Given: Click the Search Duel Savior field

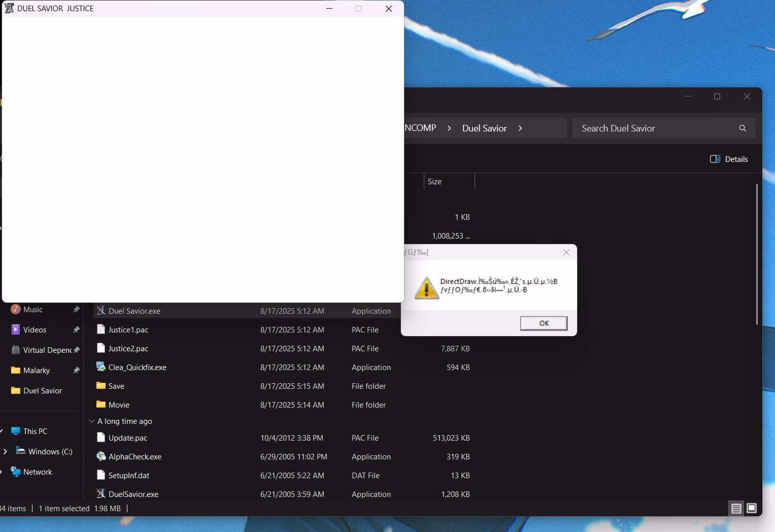Looking at the screenshot, I should coord(655,128).
